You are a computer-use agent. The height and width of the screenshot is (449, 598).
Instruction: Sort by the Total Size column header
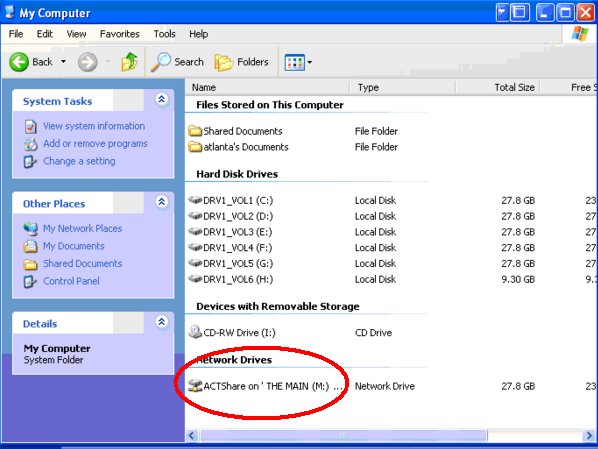tap(497, 87)
